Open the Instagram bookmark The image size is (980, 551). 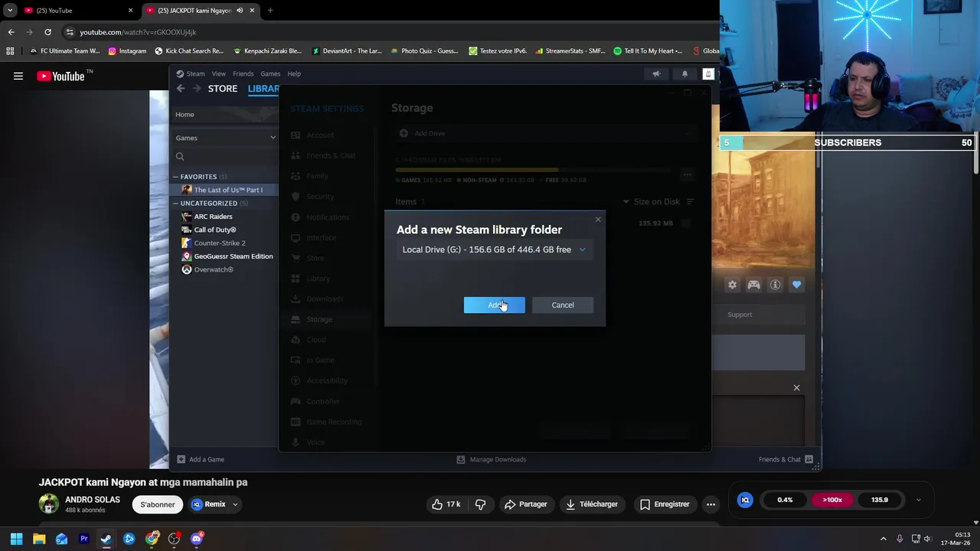tap(127, 51)
